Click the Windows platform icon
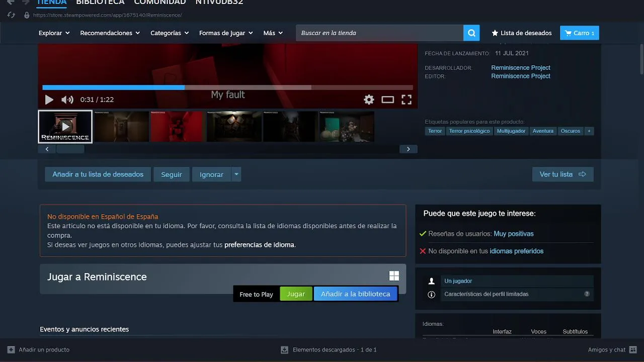644x362 pixels. pos(394,276)
